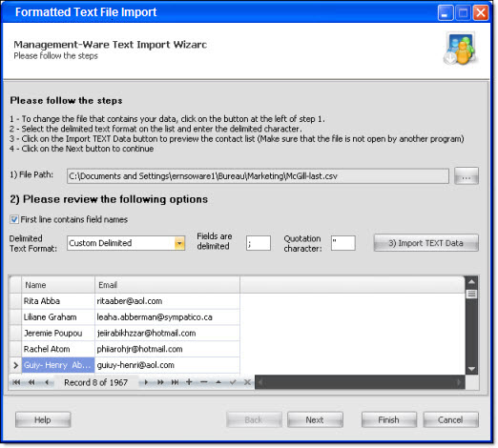Close the Formatted Text File Import window
Viewport: 498px width, 448px height.
click(x=481, y=13)
